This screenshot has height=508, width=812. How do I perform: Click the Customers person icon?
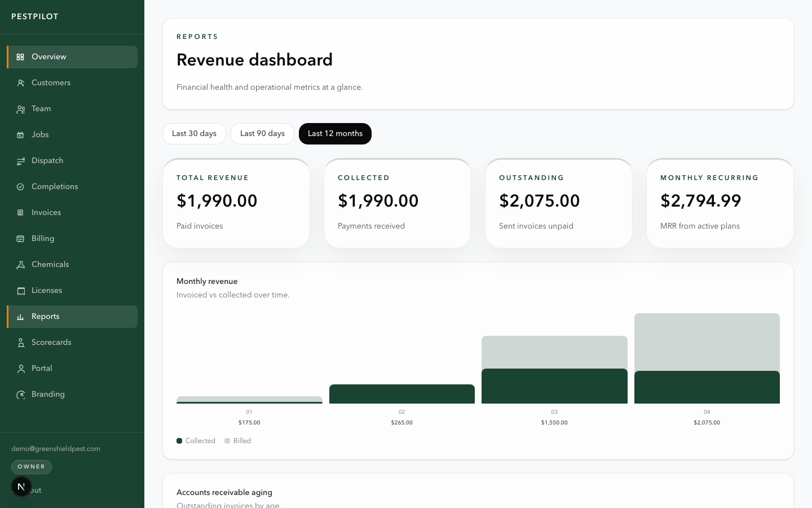point(20,83)
